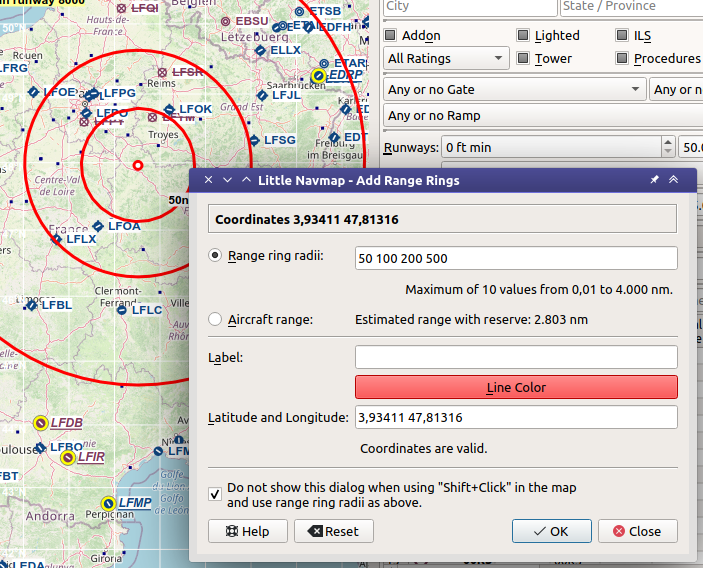Viewport: 703px width, 568px height.
Task: Click the LFDB airport icon on map
Action: click(x=41, y=423)
